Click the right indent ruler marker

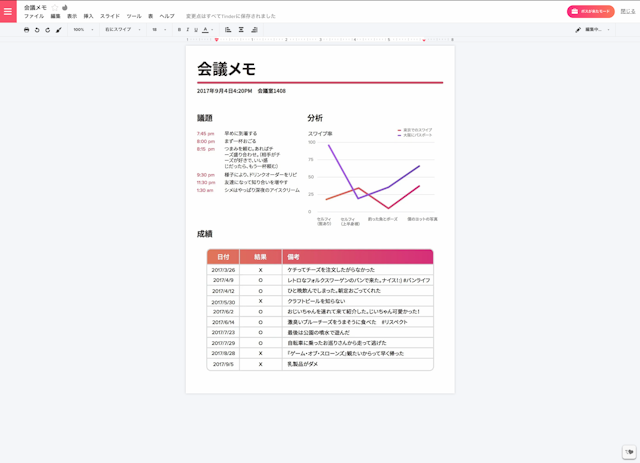coord(424,40)
